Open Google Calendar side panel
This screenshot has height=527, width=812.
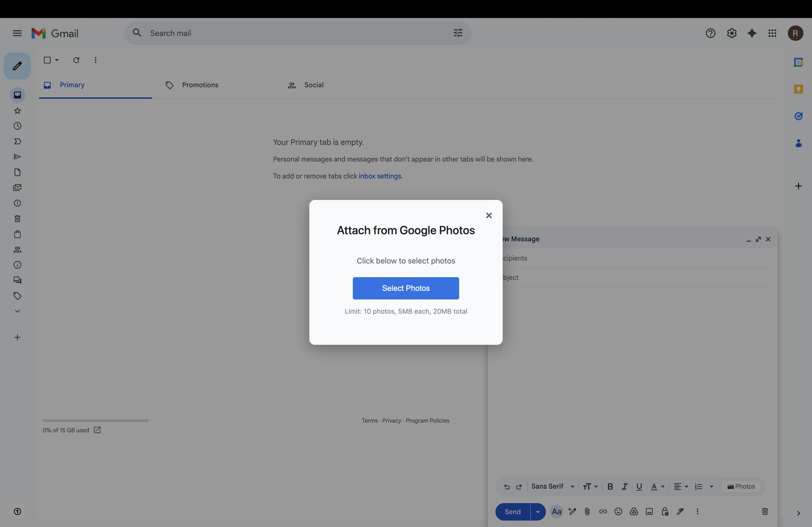coord(799,62)
